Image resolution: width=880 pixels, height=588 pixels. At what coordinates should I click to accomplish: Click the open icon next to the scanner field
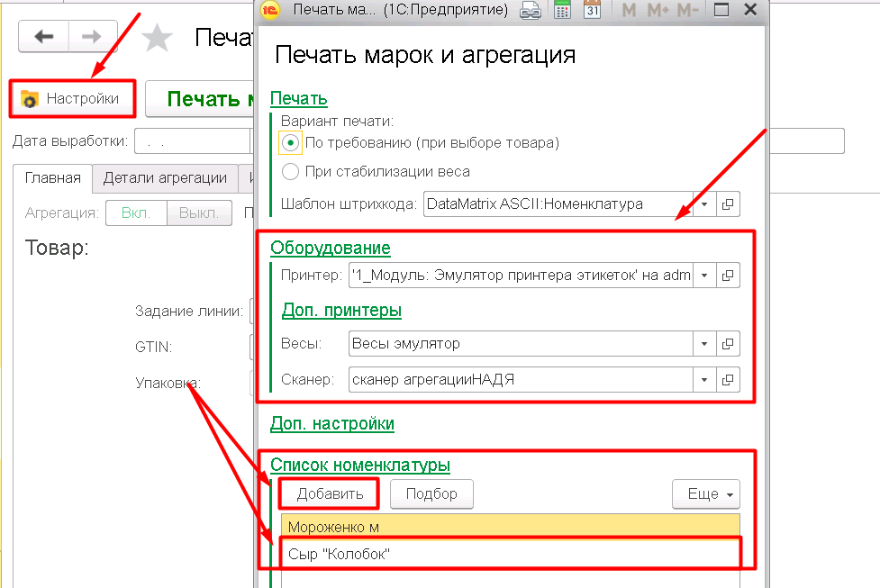pos(730,379)
